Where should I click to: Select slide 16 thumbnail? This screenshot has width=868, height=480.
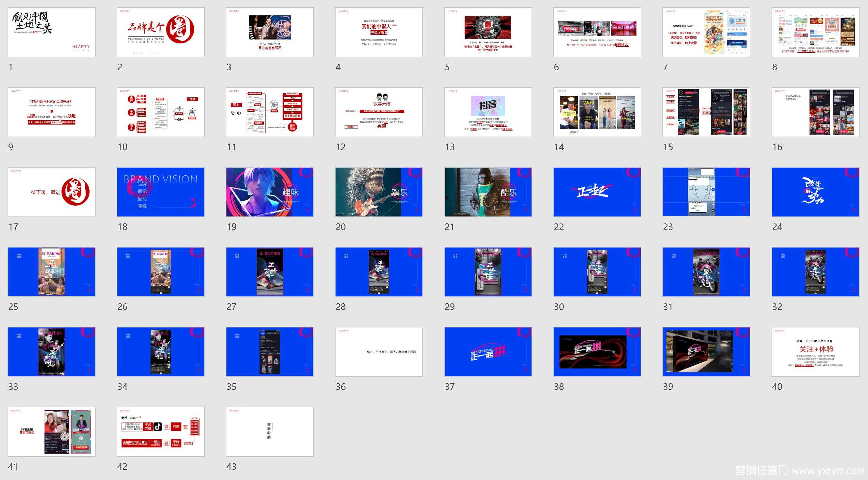click(816, 112)
